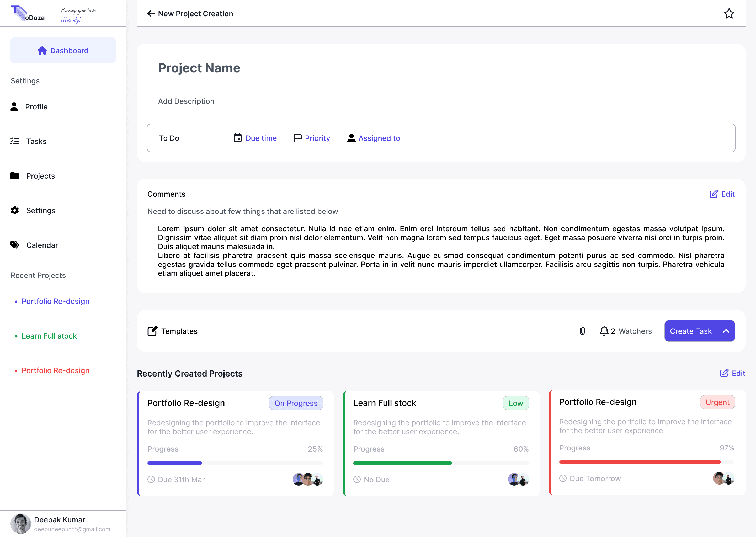Click the paperclip attachment icon

(582, 331)
